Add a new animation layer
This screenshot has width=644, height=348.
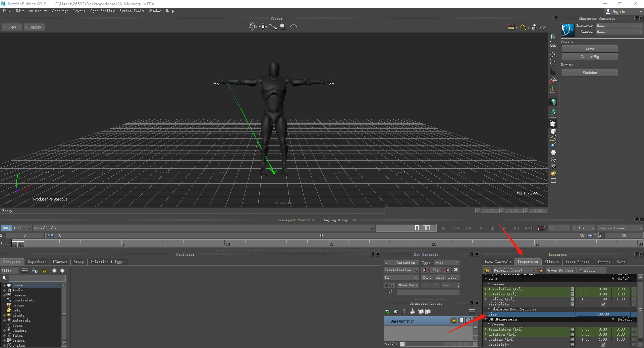(x=388, y=311)
